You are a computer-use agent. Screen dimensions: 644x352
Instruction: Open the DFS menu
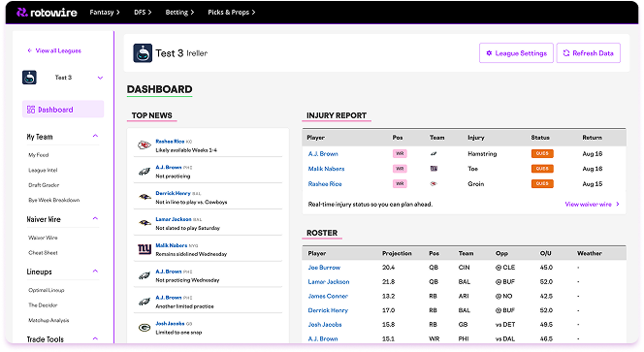(143, 13)
